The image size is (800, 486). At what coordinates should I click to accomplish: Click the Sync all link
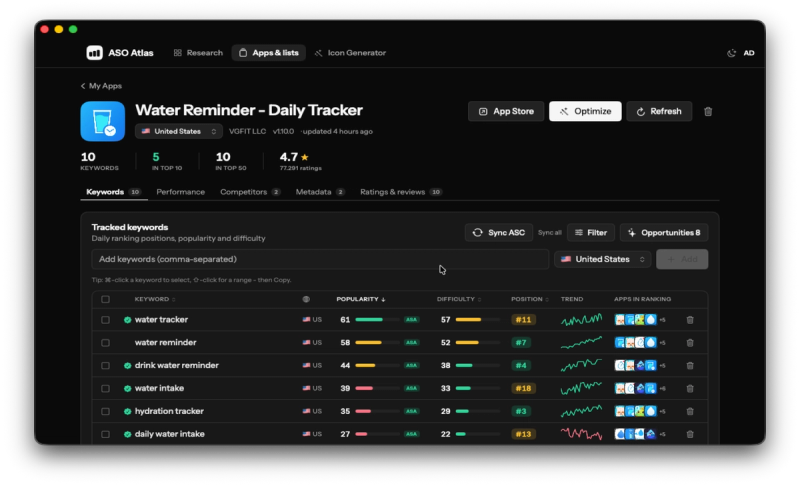tap(549, 233)
